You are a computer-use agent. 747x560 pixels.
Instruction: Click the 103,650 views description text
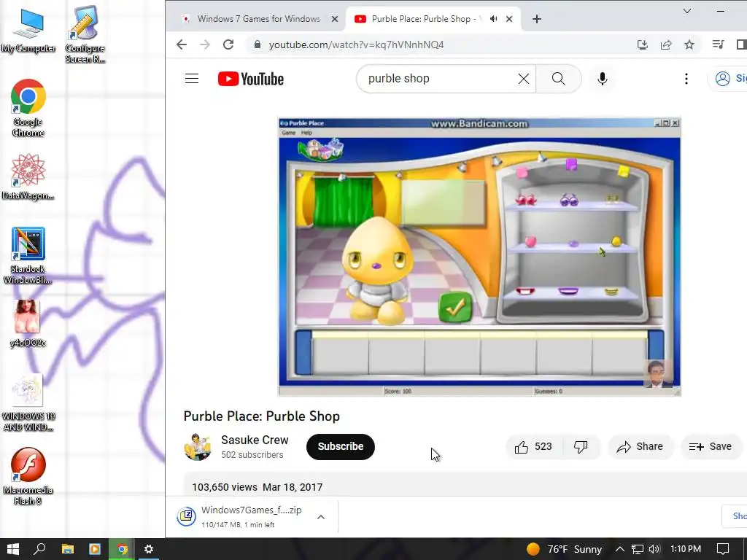258,487
